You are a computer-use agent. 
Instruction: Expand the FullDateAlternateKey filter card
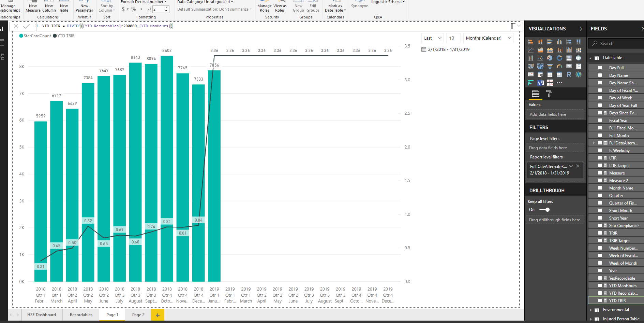point(571,166)
